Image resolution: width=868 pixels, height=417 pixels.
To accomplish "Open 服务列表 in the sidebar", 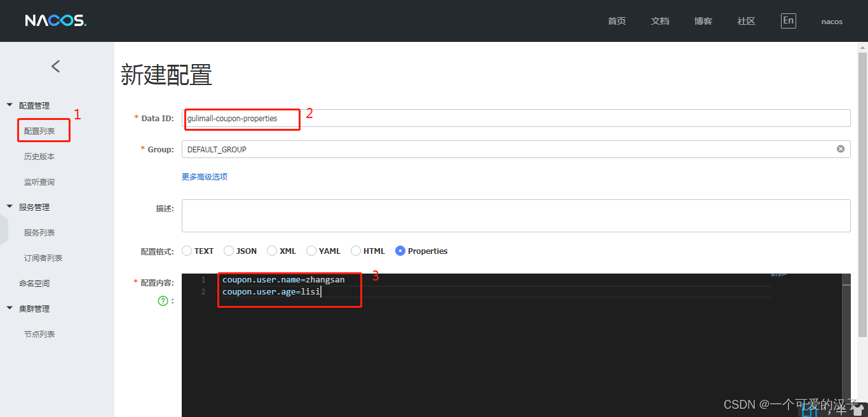I will point(39,232).
